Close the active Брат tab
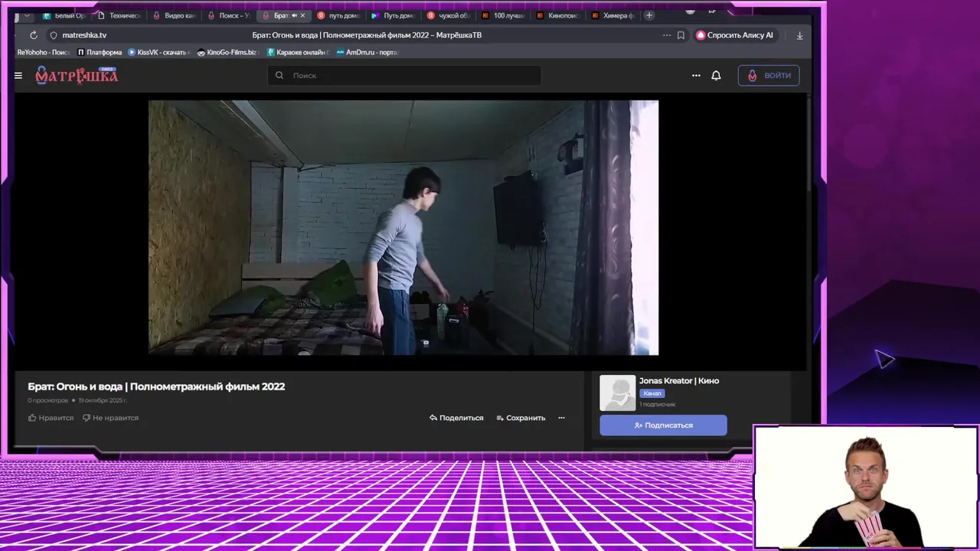The image size is (980, 551). [302, 15]
